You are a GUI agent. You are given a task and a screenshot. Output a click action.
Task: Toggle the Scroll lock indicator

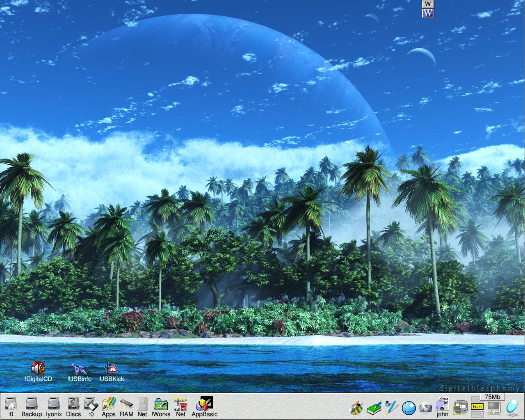pyautogui.click(x=475, y=399)
